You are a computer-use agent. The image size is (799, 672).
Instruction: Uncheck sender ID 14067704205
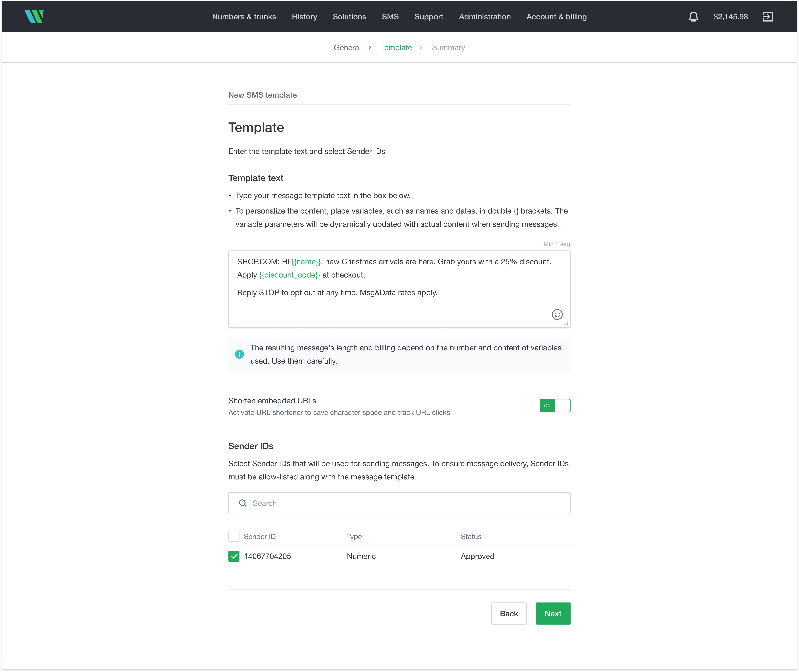[234, 556]
